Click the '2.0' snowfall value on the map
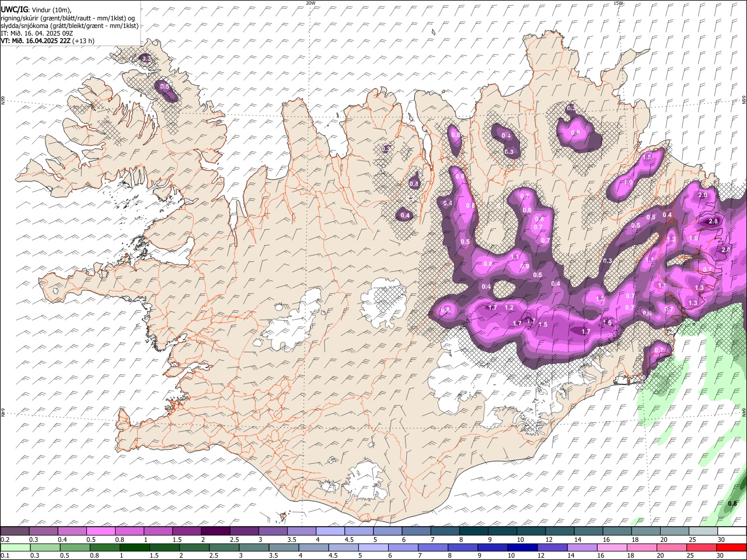 (726, 250)
